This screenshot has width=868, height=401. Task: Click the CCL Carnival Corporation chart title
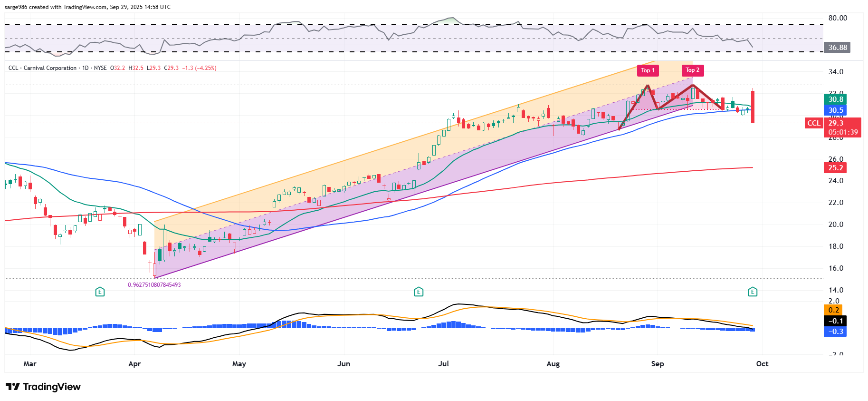pyautogui.click(x=43, y=68)
